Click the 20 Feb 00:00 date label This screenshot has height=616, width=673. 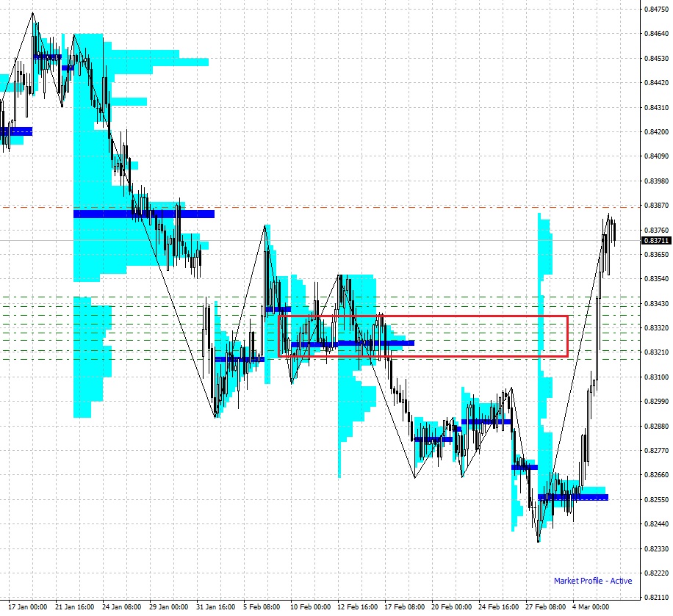point(452,607)
